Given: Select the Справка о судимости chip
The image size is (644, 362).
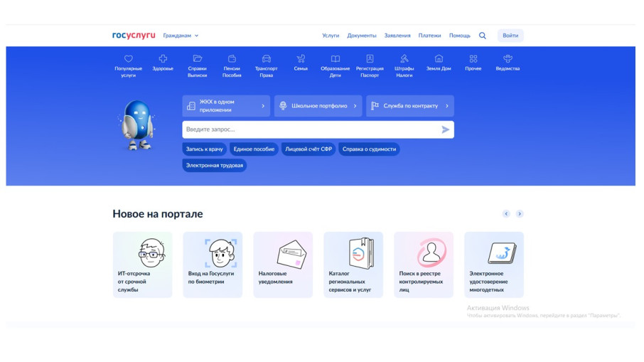Looking at the screenshot, I should click(369, 149).
